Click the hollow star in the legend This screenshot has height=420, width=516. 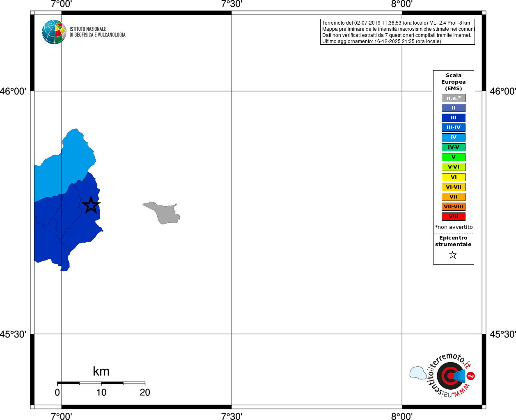pyautogui.click(x=453, y=255)
